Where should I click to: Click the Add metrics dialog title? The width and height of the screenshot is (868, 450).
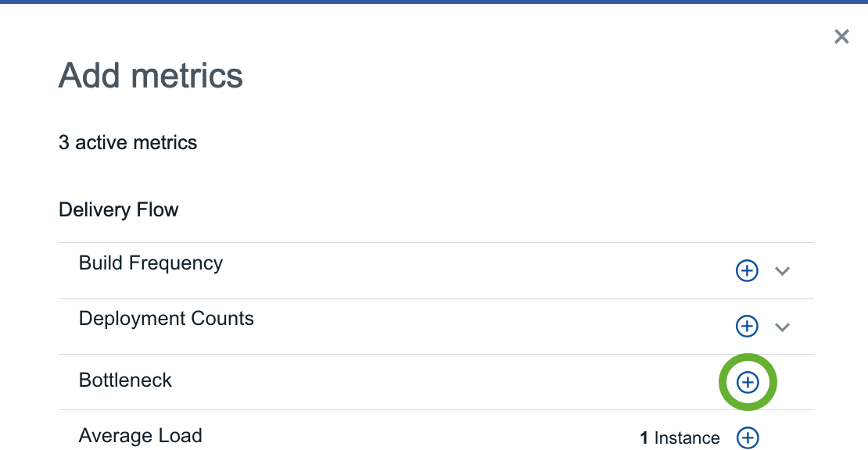pos(151,75)
